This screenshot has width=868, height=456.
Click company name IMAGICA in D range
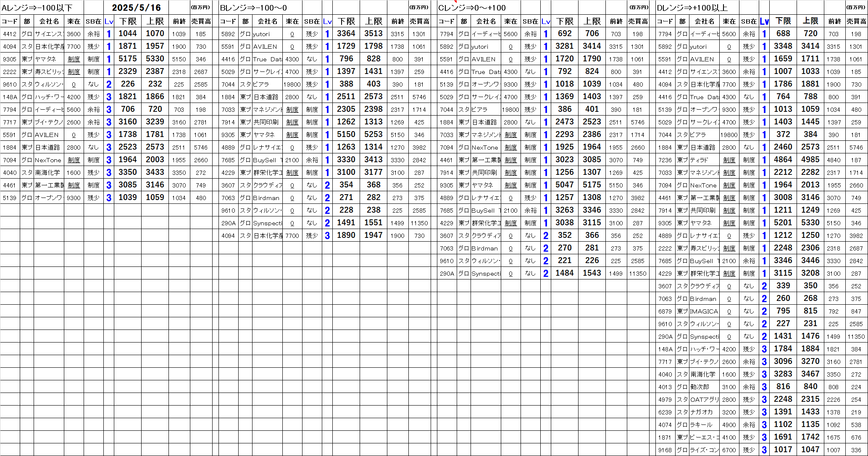tap(704, 311)
